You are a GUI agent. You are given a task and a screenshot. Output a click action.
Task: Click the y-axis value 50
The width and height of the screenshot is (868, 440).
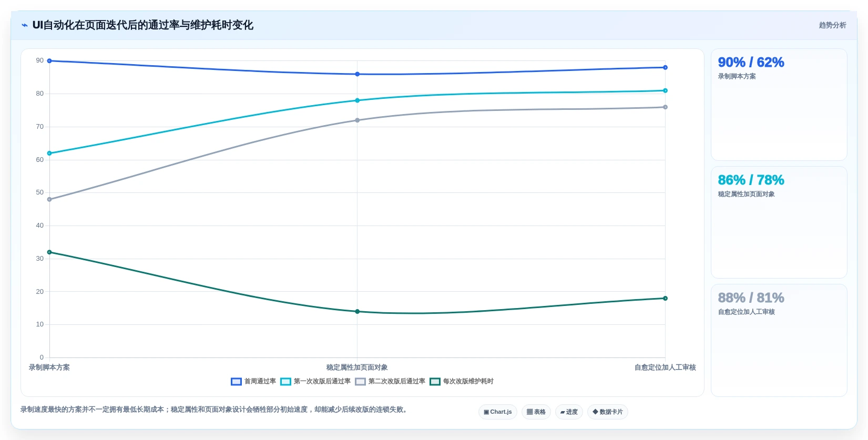pos(40,192)
